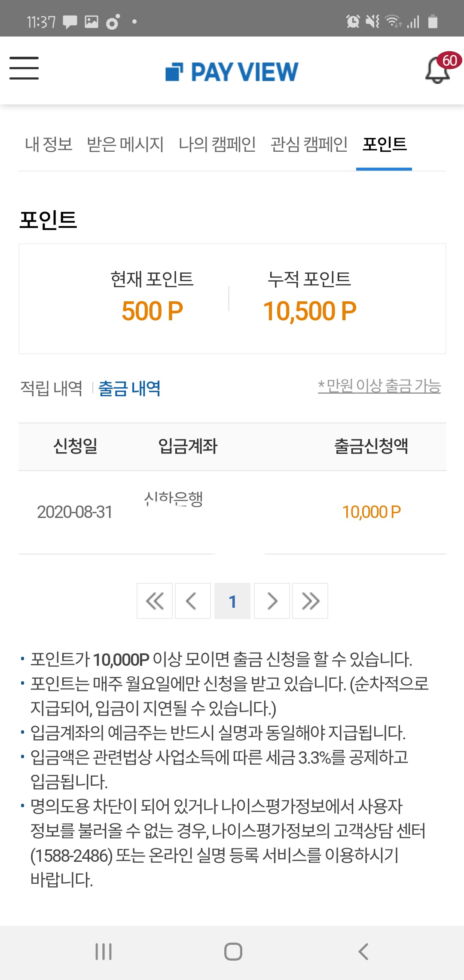Image resolution: width=464 pixels, height=980 pixels.
Task: Show 출금 내역 list
Action: (129, 388)
